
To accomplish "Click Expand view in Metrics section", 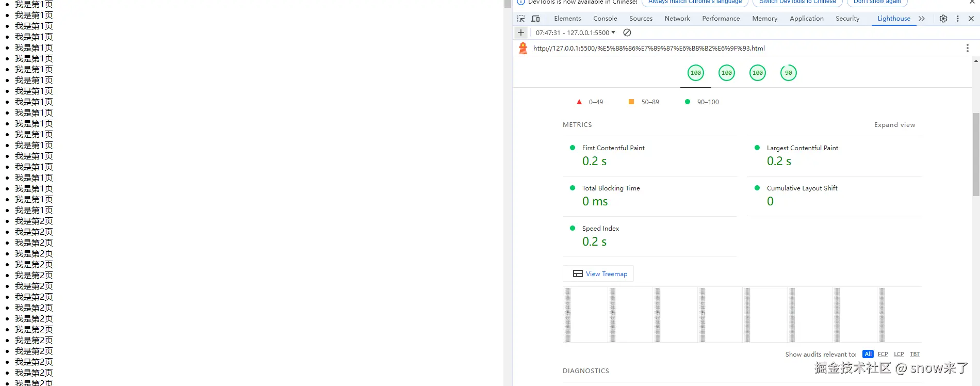I will coord(894,125).
